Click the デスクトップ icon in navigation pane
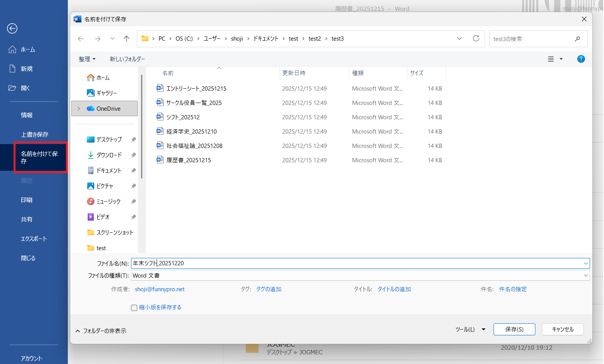Viewport: 604px width, 364px height. pyautogui.click(x=91, y=139)
